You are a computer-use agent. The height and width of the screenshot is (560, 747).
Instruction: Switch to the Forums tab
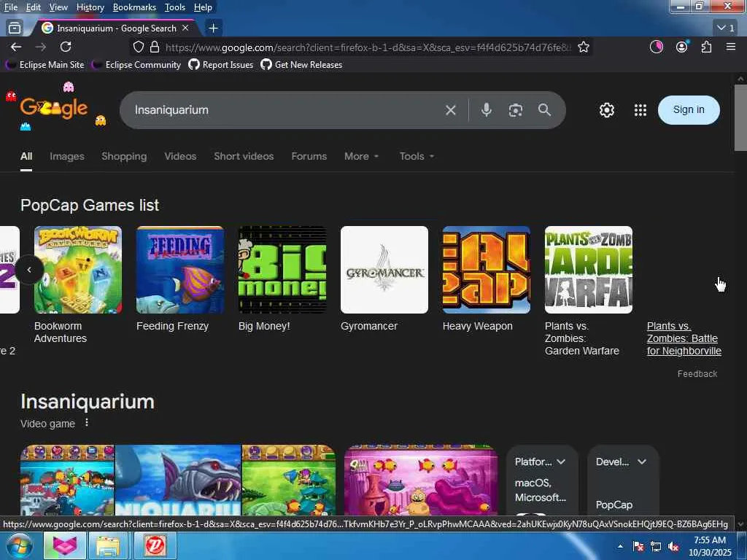[309, 156]
